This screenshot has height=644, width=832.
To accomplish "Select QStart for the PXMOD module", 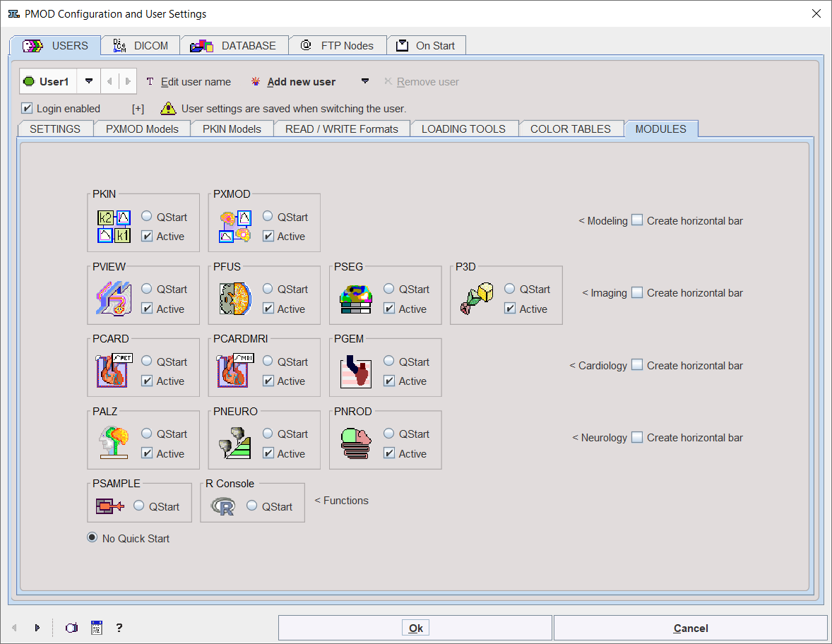I will [268, 217].
